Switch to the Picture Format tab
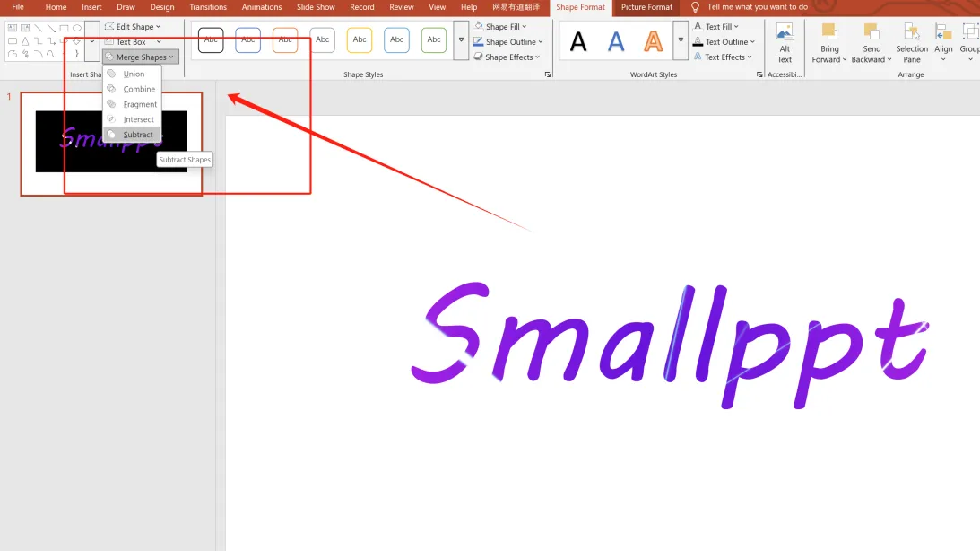 [x=646, y=7]
